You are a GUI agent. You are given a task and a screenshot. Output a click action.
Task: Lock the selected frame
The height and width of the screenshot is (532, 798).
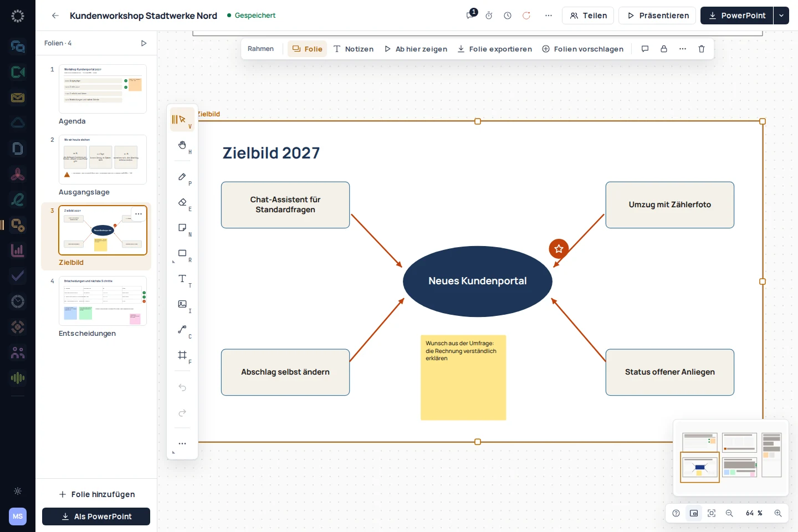(664, 49)
